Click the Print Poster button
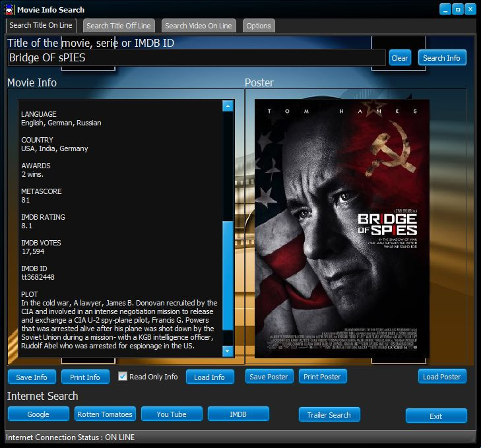This screenshot has height=448, width=481. (323, 377)
